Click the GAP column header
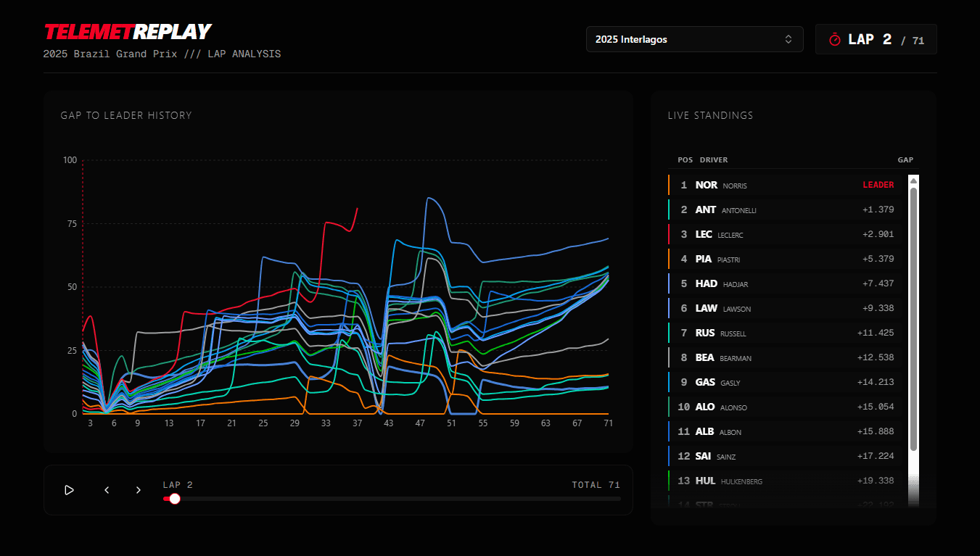 pyautogui.click(x=905, y=159)
